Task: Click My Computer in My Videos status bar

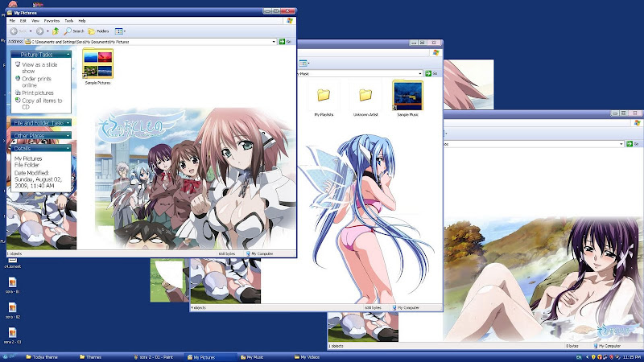Action: (607, 346)
